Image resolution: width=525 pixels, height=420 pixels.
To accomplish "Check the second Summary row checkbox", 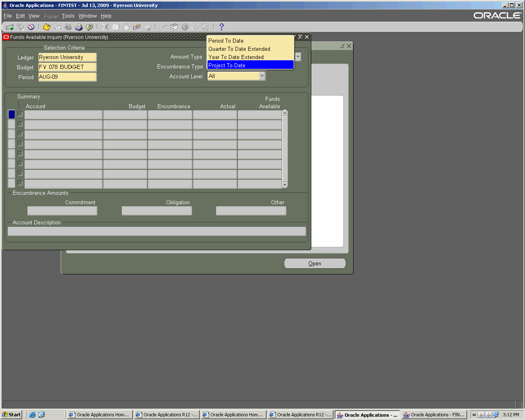I will coord(20,124).
